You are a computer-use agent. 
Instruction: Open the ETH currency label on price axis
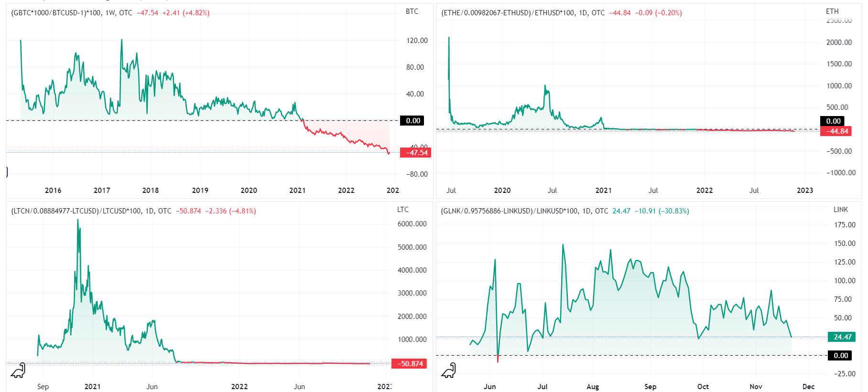(832, 11)
